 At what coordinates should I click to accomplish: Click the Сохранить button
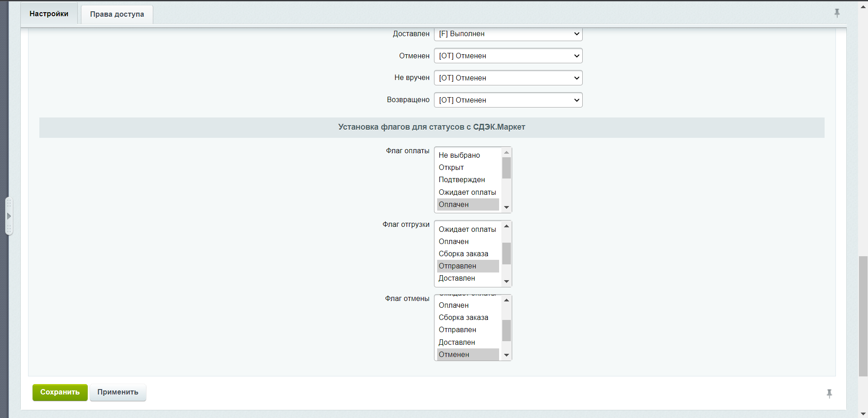(x=60, y=392)
